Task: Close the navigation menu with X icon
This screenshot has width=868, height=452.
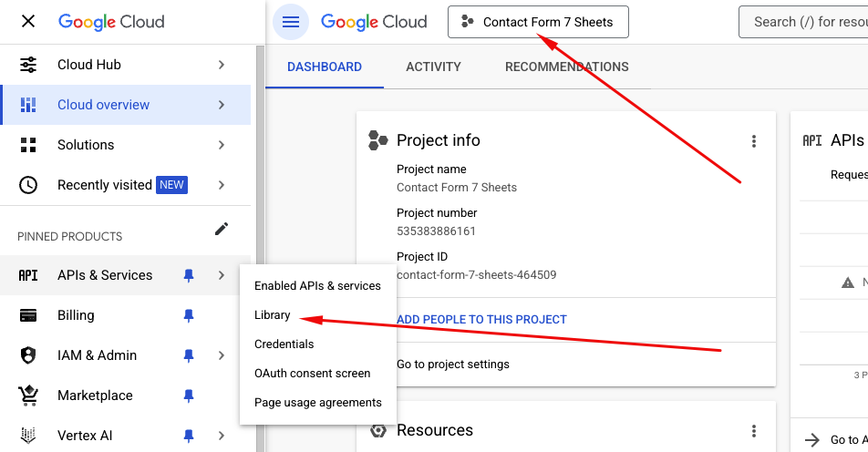Action: click(27, 22)
